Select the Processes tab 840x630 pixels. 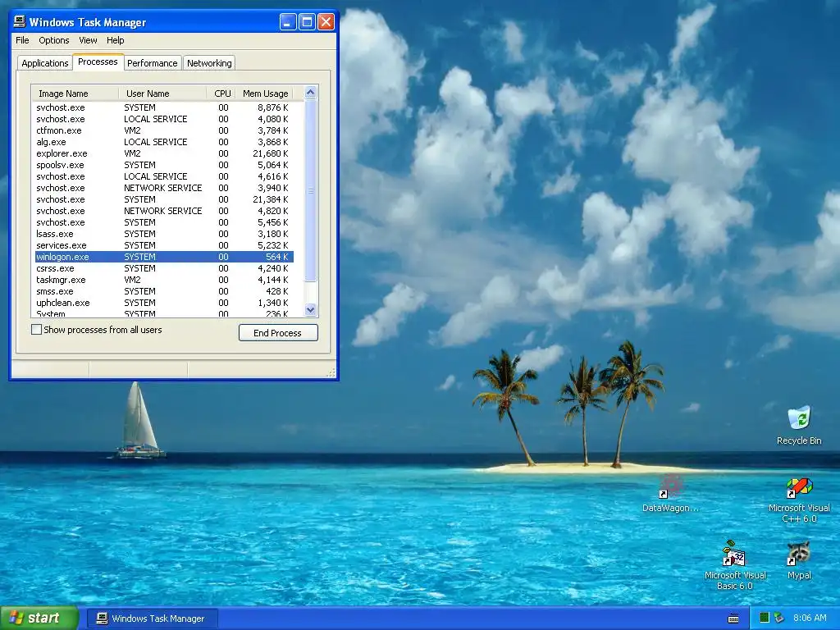click(x=98, y=62)
